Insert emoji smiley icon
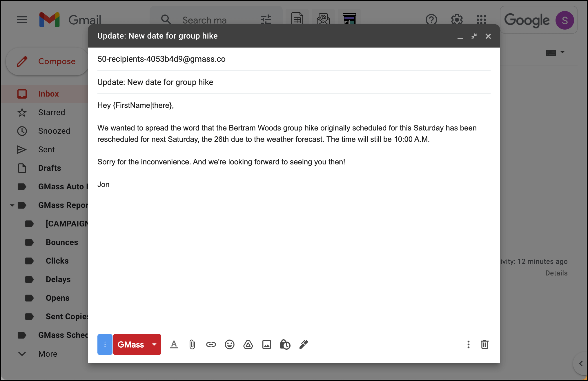Viewport: 588px width, 381px height. coord(230,344)
